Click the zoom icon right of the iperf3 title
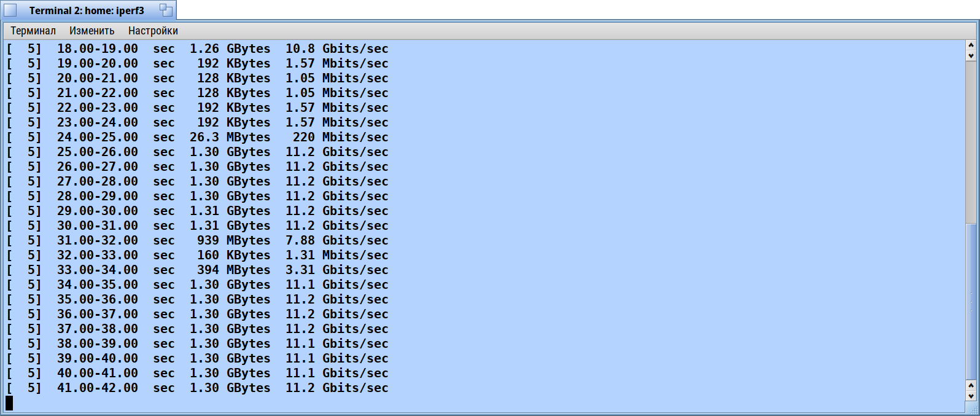This screenshot has height=416, width=980. pyautogui.click(x=166, y=10)
